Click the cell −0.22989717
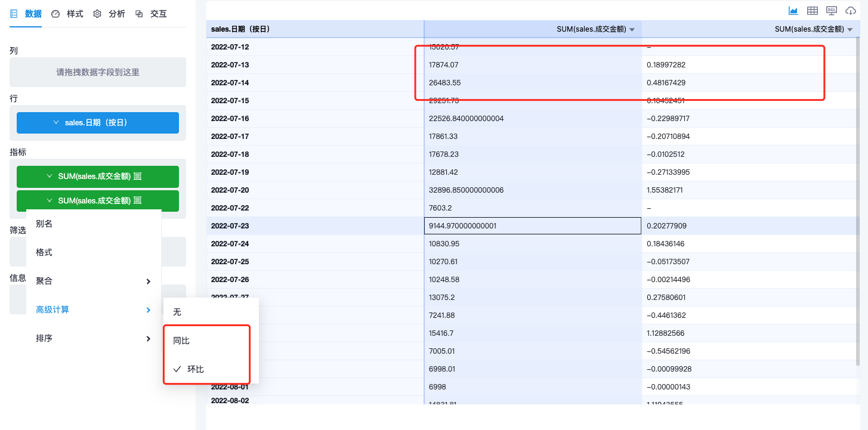The image size is (868, 430). click(x=751, y=119)
